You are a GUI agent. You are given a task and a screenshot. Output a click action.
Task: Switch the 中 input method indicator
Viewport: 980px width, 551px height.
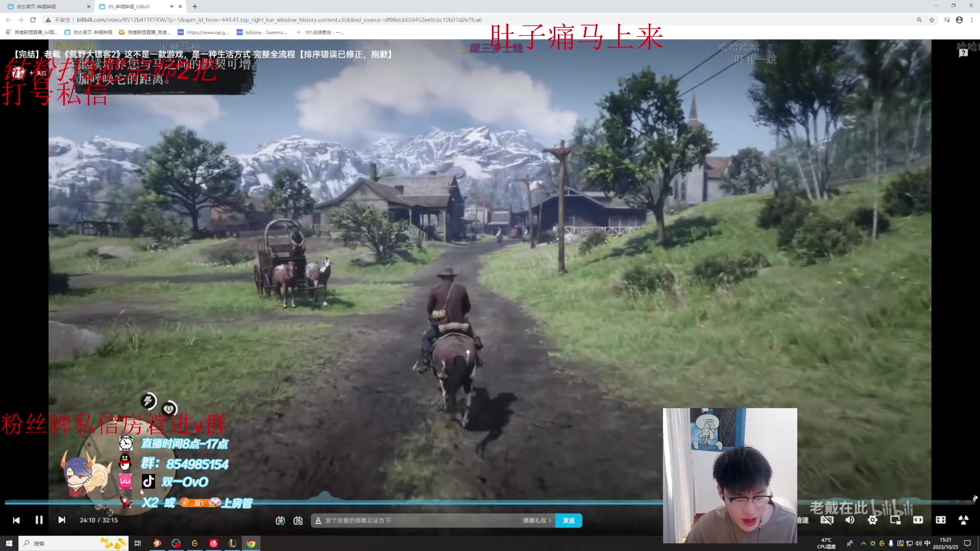tap(927, 543)
